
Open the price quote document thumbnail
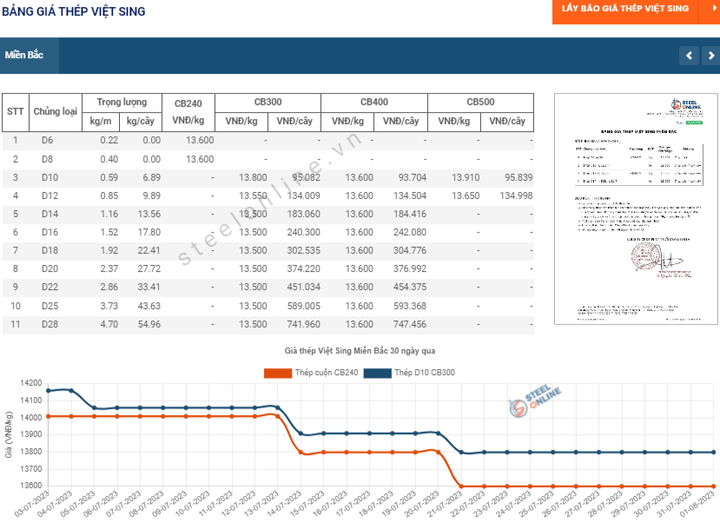[636, 209]
